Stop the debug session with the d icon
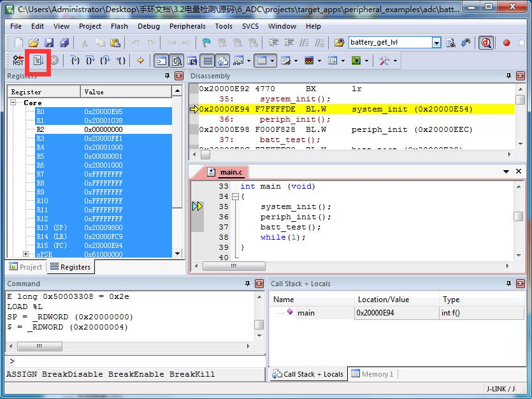This screenshot has height=399, width=532. (486, 43)
